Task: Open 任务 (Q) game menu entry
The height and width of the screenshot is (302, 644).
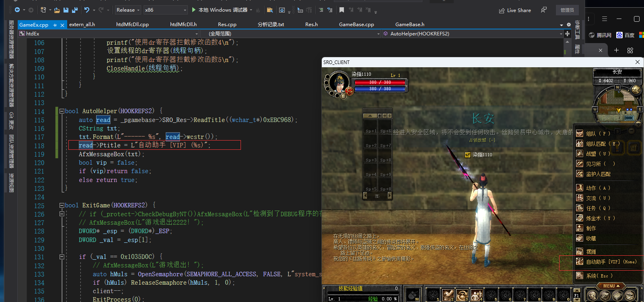Action: click(x=598, y=208)
